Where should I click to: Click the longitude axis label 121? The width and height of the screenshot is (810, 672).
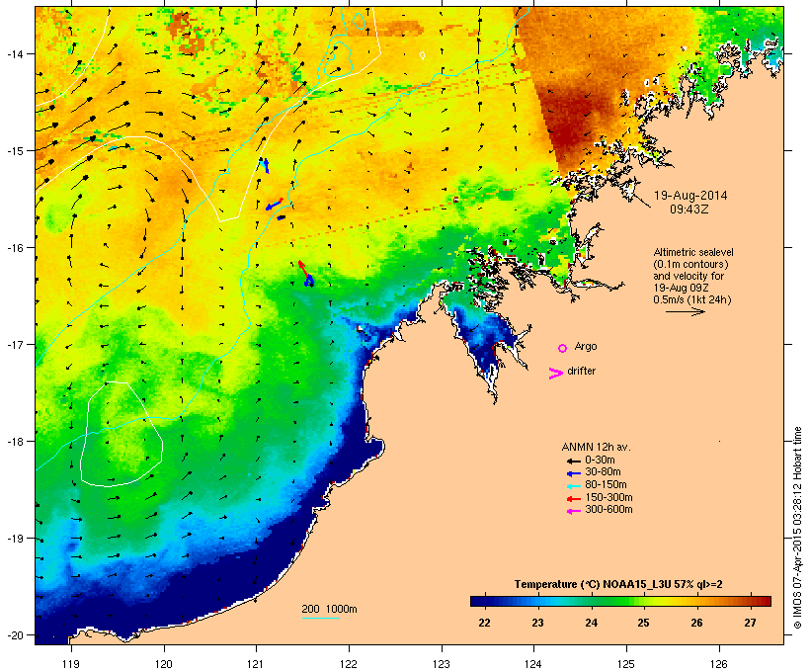256,664
